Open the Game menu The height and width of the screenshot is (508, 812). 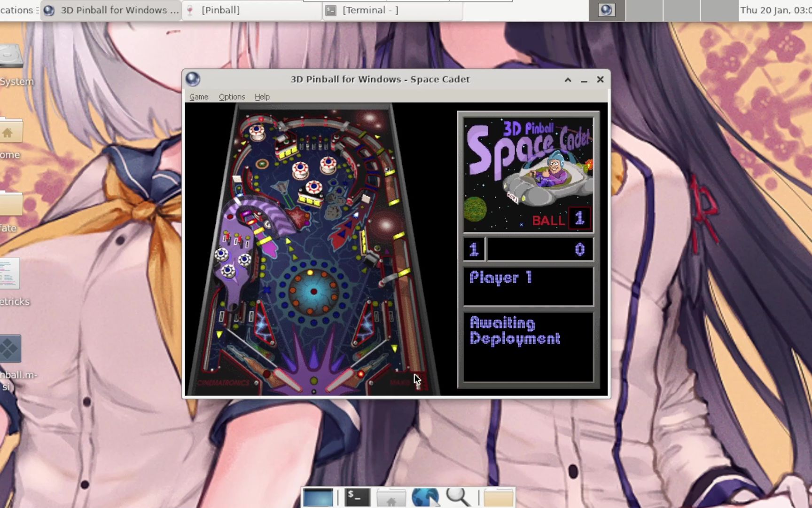(x=198, y=96)
